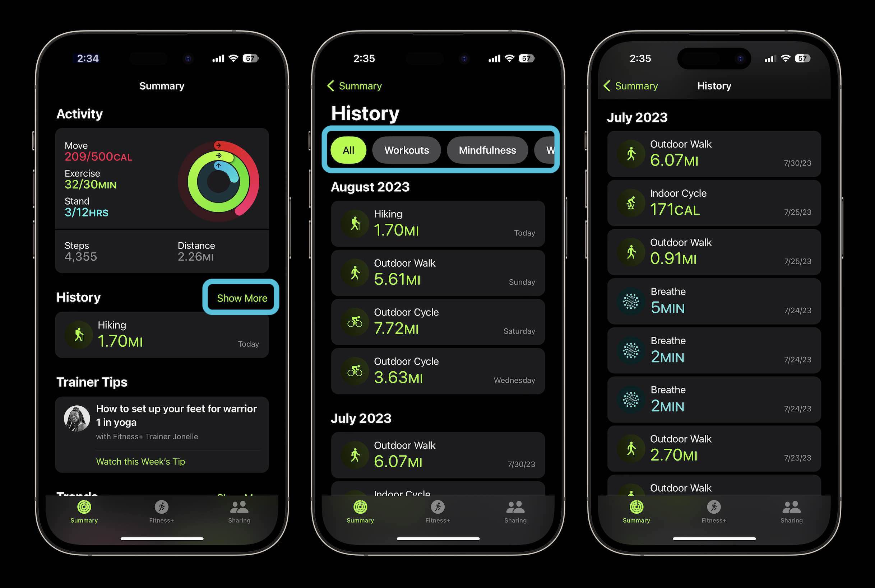Toggle the Mindfulness filter button
Viewport: 875px width, 588px height.
coord(488,149)
